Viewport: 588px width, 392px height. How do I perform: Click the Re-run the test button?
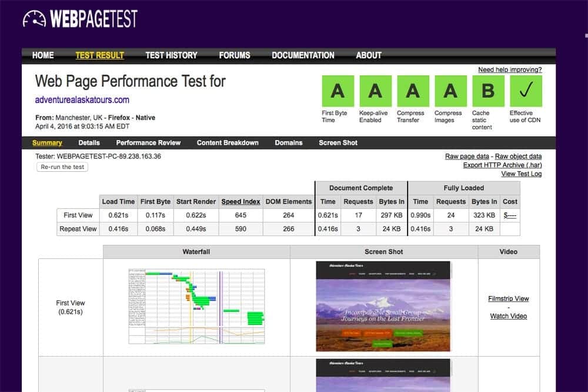click(x=62, y=167)
